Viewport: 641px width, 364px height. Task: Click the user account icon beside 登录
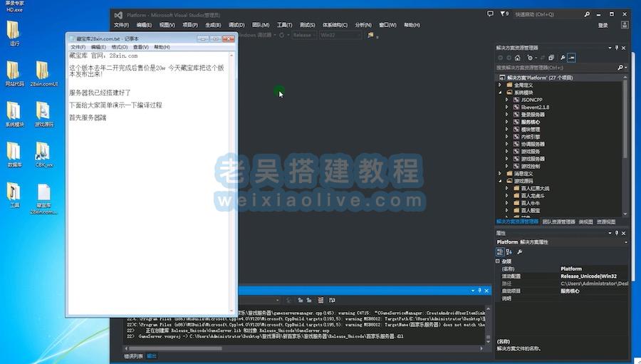point(625,25)
